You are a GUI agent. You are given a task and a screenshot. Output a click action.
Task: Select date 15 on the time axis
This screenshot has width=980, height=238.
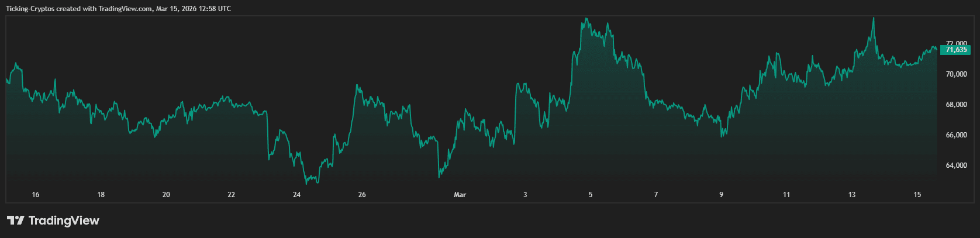point(917,195)
